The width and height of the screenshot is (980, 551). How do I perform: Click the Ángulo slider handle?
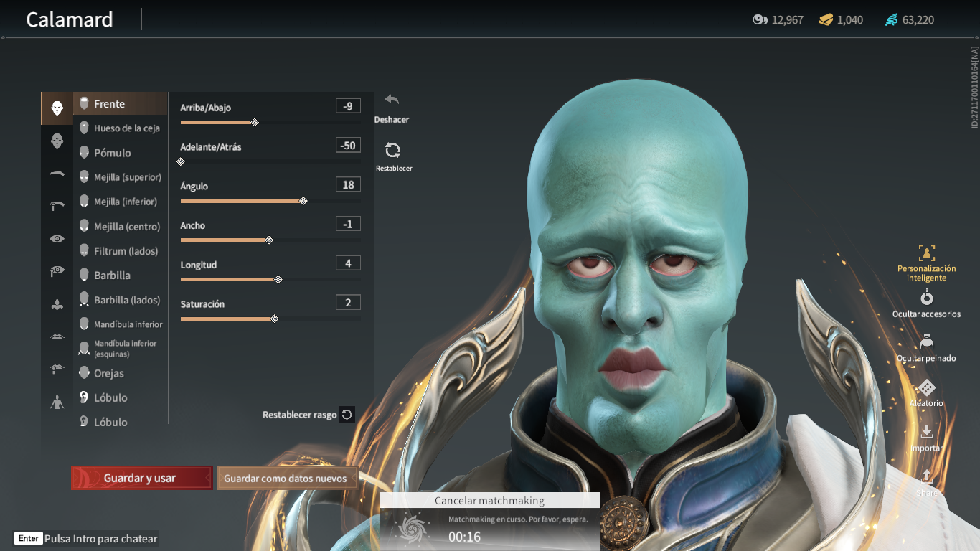(x=303, y=201)
